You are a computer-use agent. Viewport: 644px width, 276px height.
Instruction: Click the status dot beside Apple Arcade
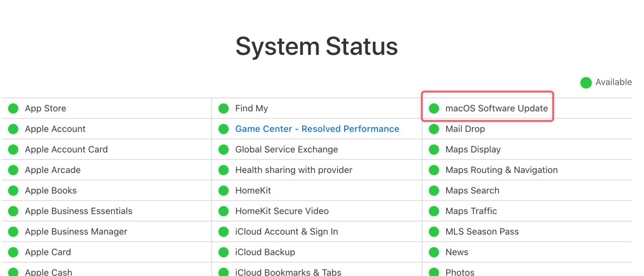pyautogui.click(x=13, y=170)
